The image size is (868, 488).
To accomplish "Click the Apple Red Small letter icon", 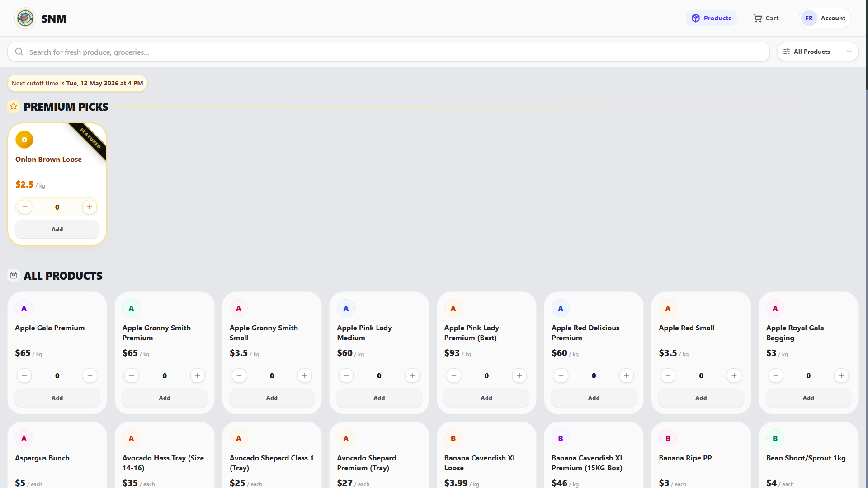I will (668, 308).
